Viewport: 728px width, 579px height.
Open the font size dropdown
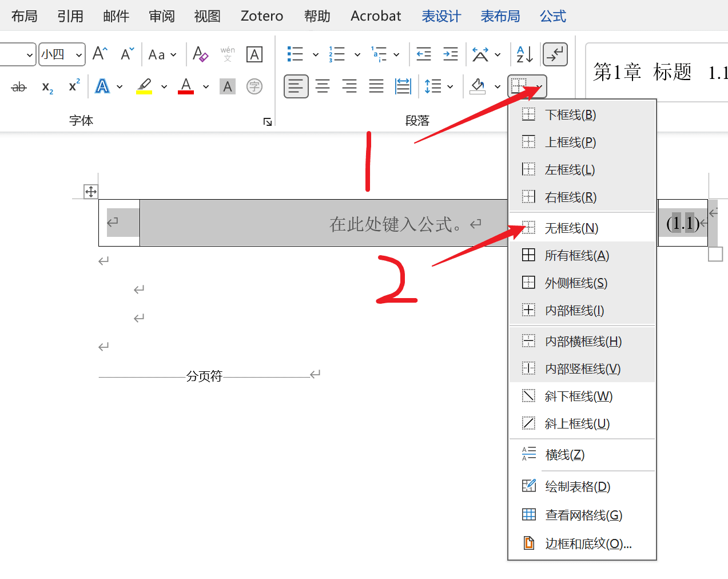(x=78, y=54)
